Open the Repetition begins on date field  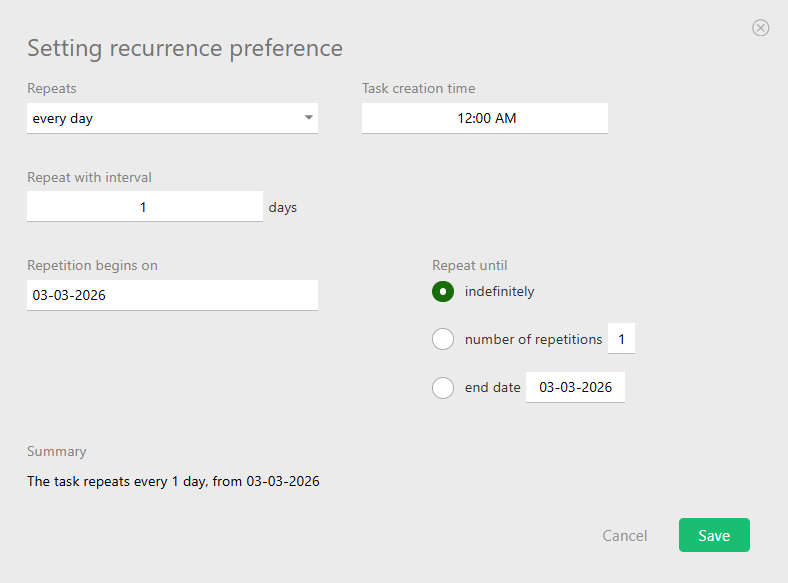pyautogui.click(x=172, y=295)
